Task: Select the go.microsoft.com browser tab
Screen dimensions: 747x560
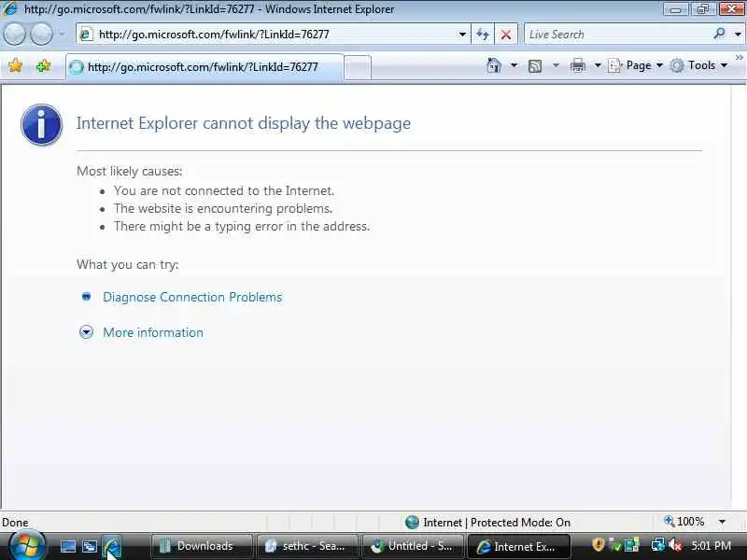Action: pyautogui.click(x=204, y=67)
